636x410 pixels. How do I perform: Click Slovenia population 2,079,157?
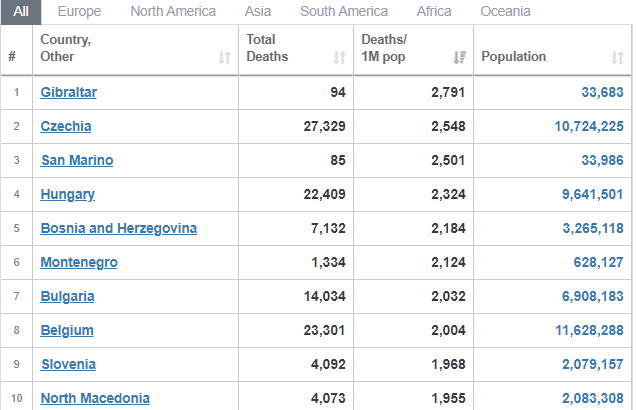593,365
